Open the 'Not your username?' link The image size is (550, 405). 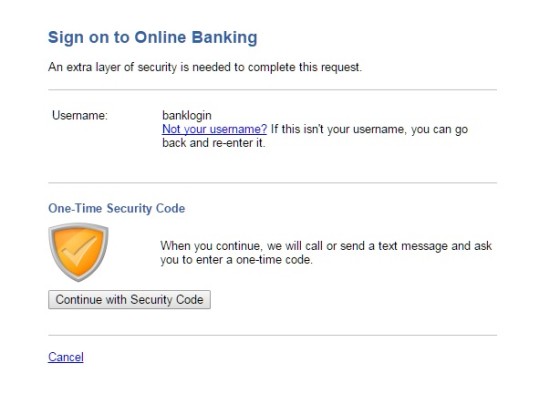(x=214, y=129)
